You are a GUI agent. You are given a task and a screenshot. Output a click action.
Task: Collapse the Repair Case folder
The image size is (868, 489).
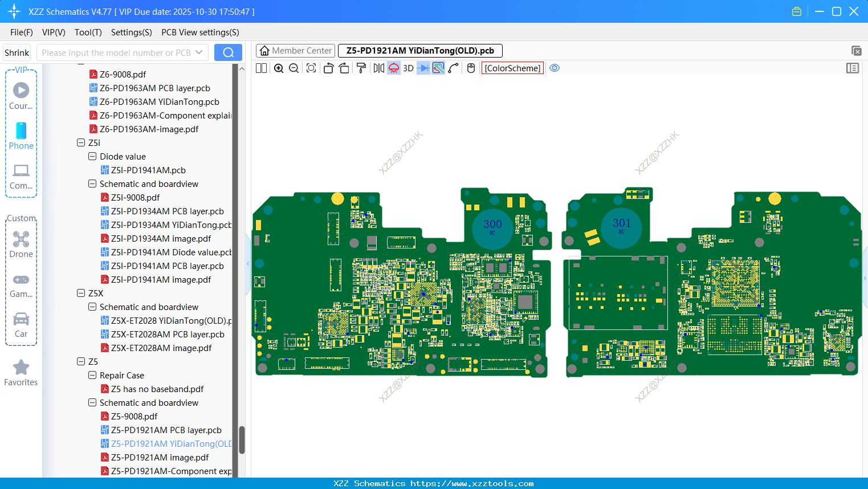[92, 375]
